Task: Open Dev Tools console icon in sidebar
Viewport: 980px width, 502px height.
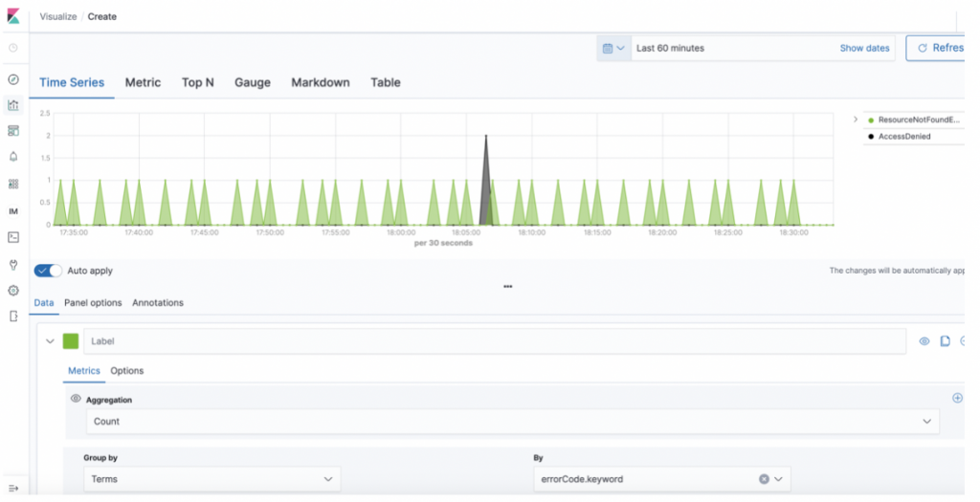Action: (13, 236)
